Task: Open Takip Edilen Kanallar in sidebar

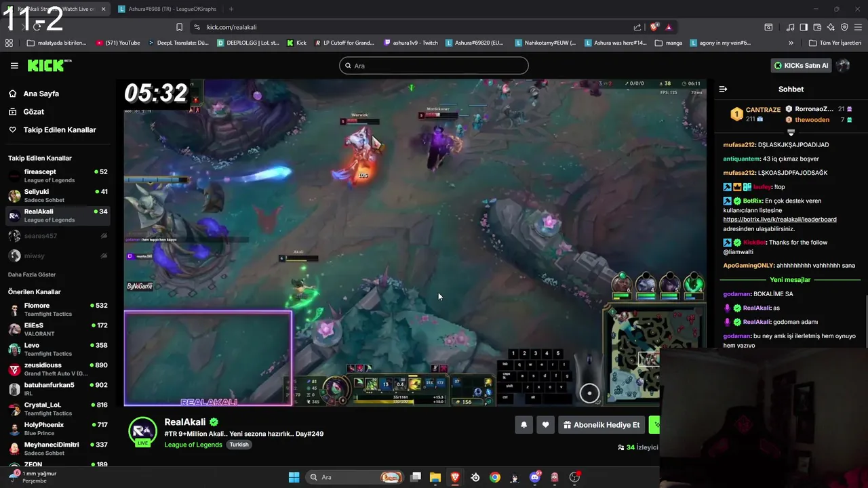Action: (x=60, y=129)
